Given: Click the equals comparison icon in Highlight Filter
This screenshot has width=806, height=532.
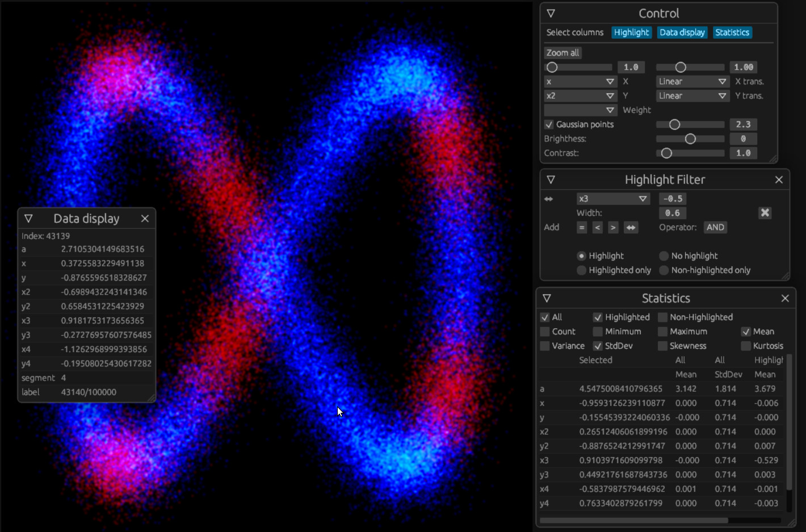Looking at the screenshot, I should pos(581,227).
